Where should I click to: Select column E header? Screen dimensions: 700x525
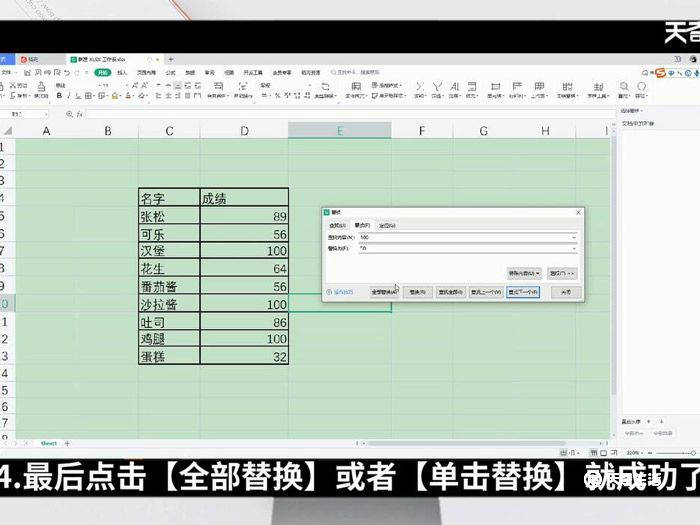(340, 131)
